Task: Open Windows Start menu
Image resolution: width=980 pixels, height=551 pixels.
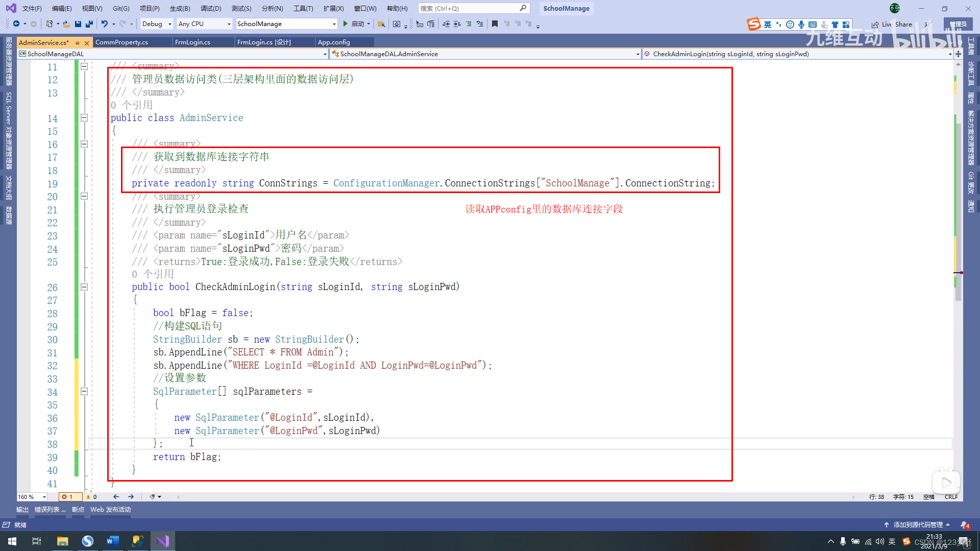Action: pyautogui.click(x=12, y=541)
